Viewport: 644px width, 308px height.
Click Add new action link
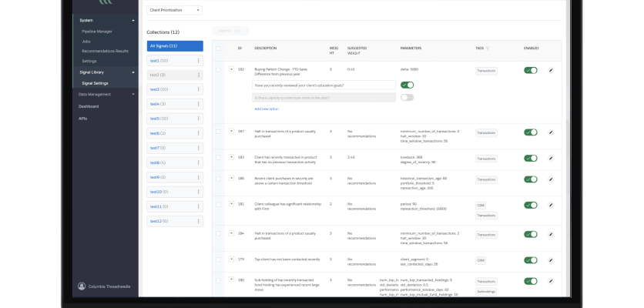(x=267, y=109)
